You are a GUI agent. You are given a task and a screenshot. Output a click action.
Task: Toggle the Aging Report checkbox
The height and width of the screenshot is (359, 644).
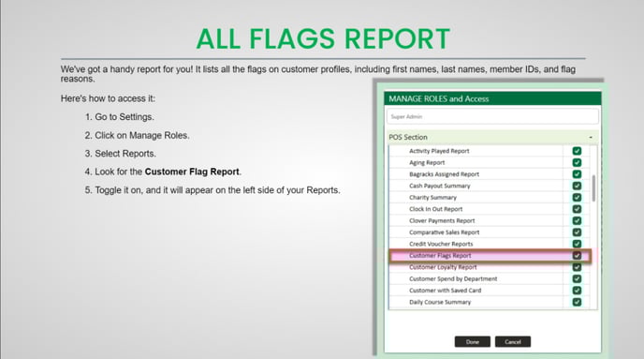coord(577,162)
